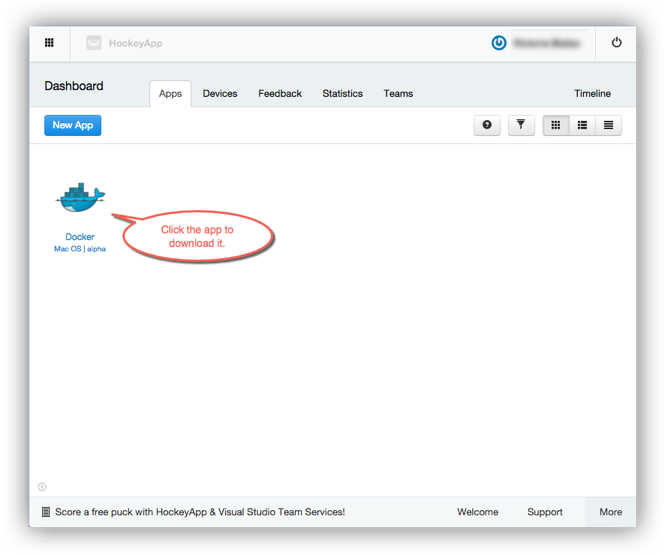The image size is (665, 556).
Task: Open the help question mark button
Action: click(x=487, y=125)
